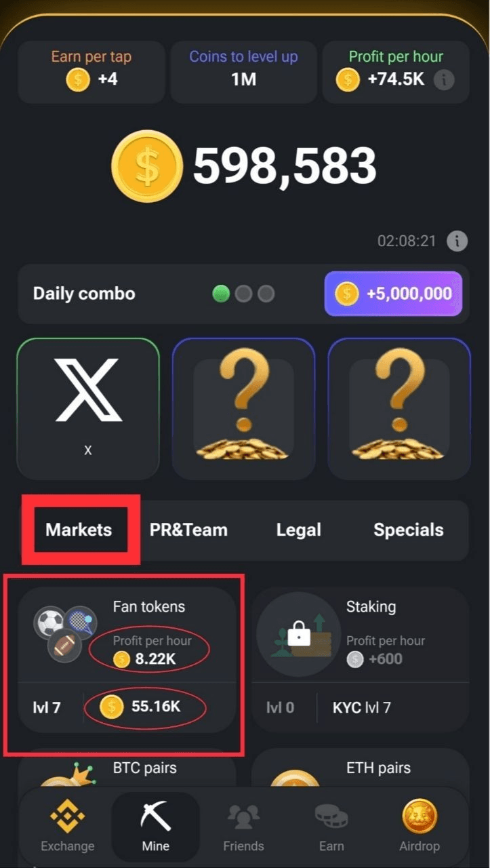Select the Mine pickaxe icon
Image resolution: width=490 pixels, height=868 pixels.
click(x=155, y=815)
